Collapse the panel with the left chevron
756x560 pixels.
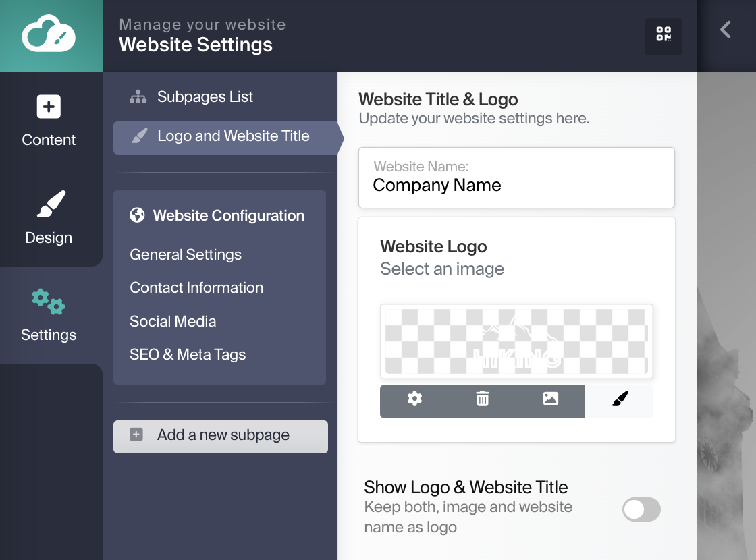(726, 30)
